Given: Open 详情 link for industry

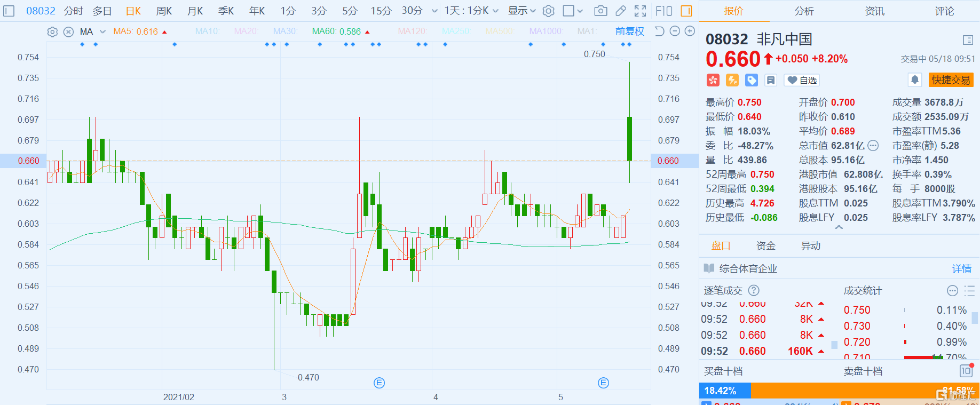Looking at the screenshot, I should coord(962,268).
